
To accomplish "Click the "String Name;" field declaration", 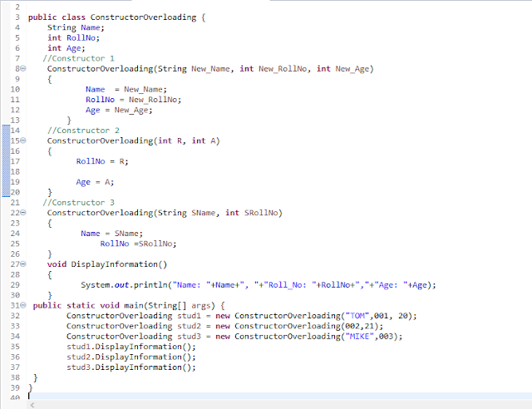I will click(76, 27).
